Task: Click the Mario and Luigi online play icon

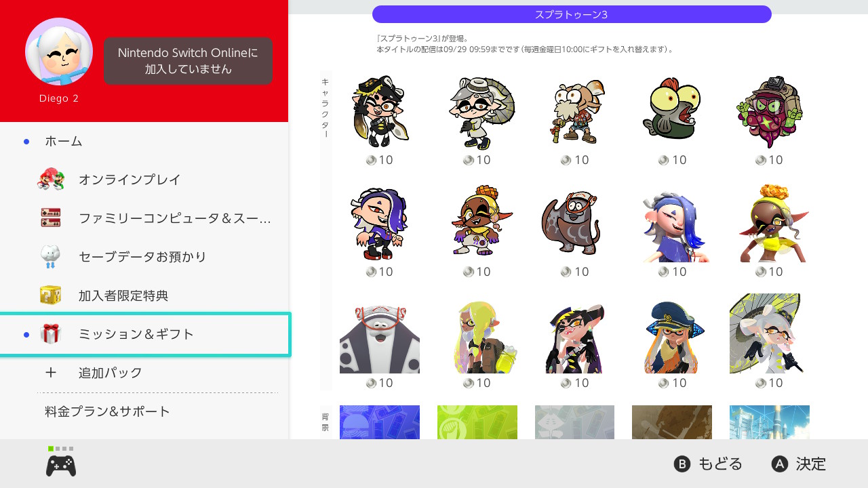Action: [51, 180]
